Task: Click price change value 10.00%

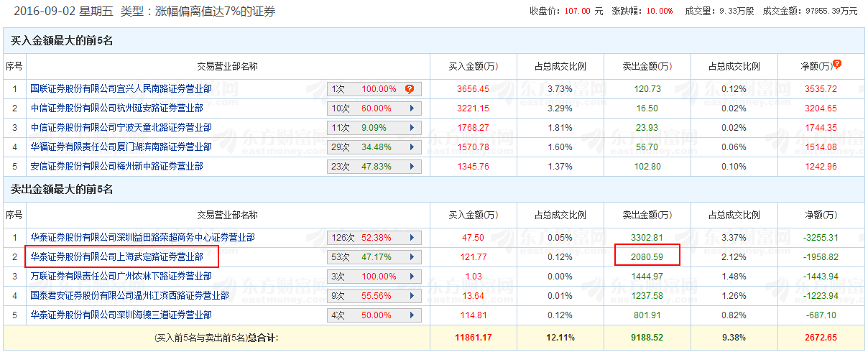Action: point(660,11)
